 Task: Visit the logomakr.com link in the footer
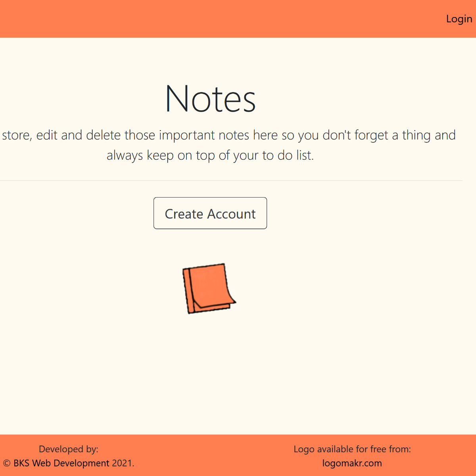(x=352, y=463)
